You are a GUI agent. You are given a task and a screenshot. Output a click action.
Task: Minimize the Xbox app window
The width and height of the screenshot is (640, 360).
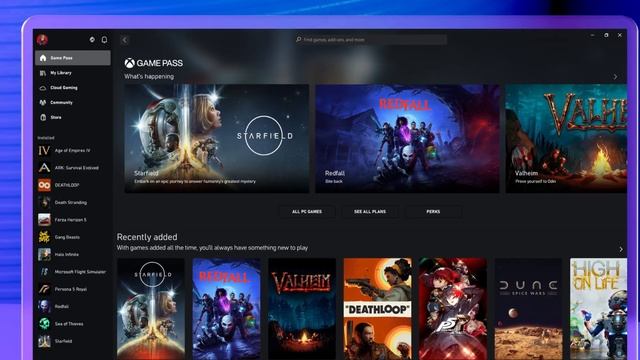[x=592, y=36]
